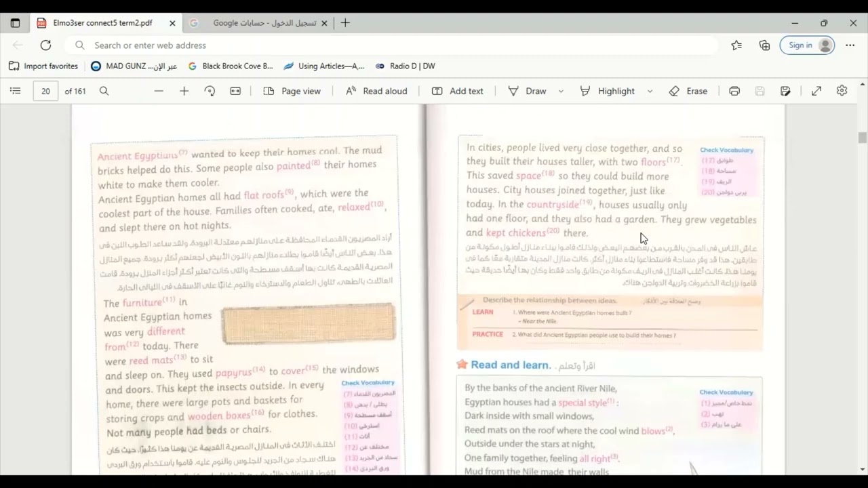Click the highlighted word "painted"
Screen dimensions: 868x488
[294, 166]
